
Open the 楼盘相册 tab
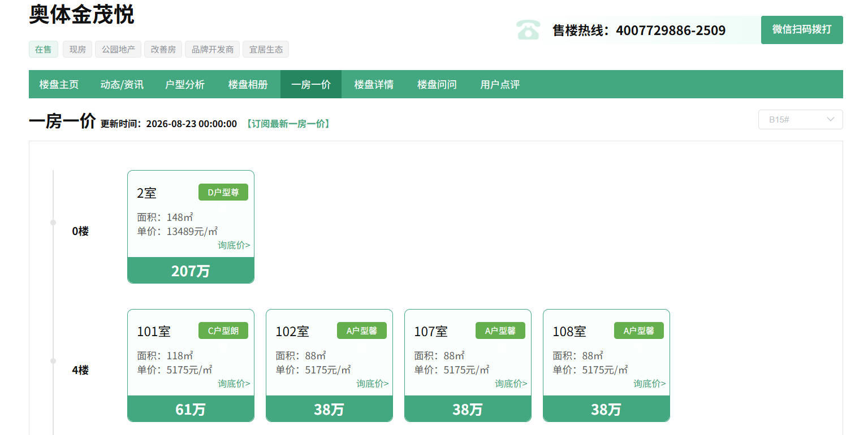[248, 85]
